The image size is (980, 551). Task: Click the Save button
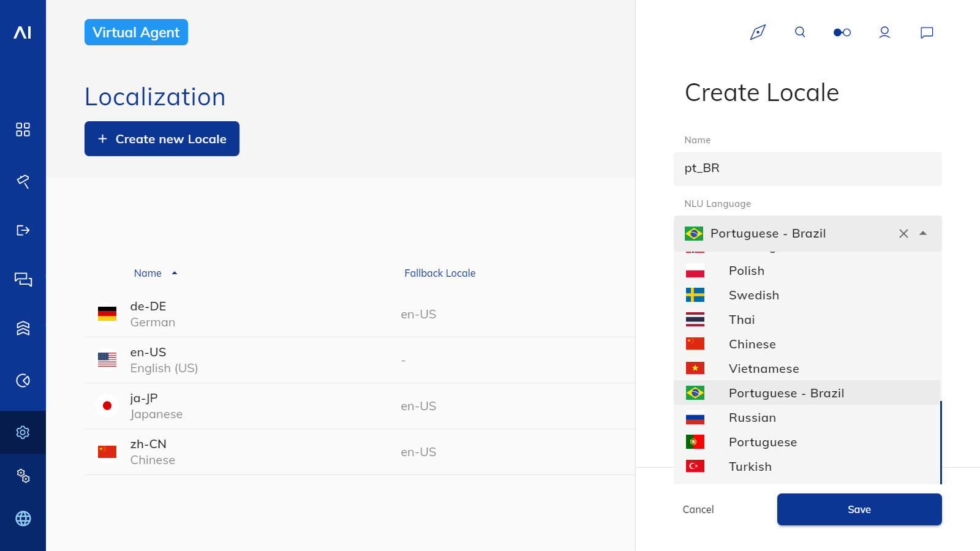pos(859,509)
